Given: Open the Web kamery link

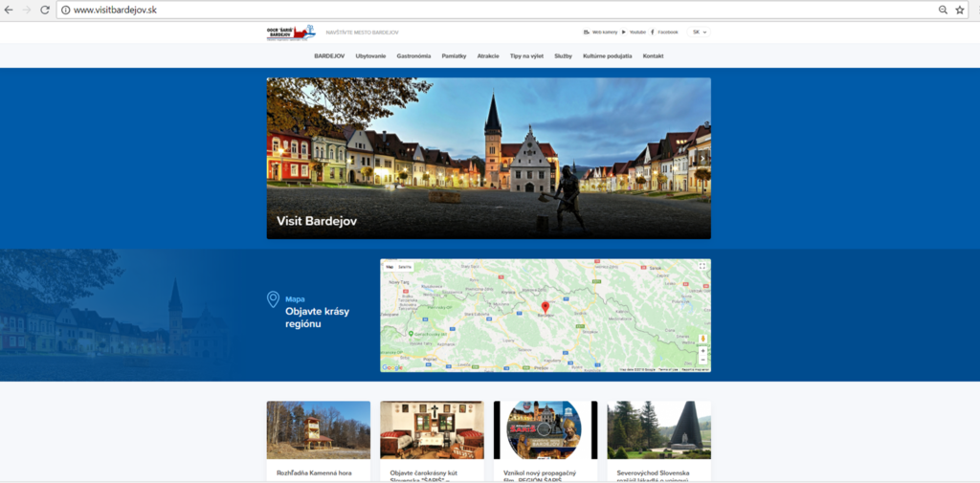Looking at the screenshot, I should click(600, 33).
